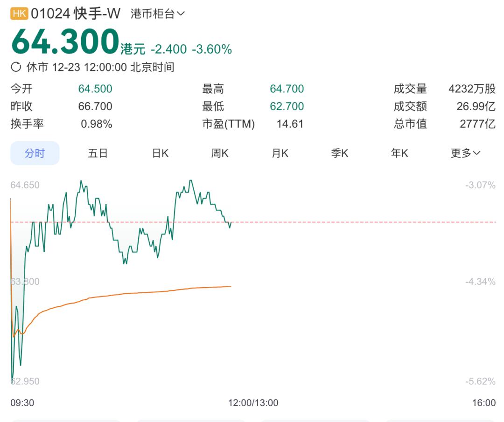Screen dimensions: 504x422
Task: Click the 市盈(TTM) value 14.61
Action: coord(290,124)
